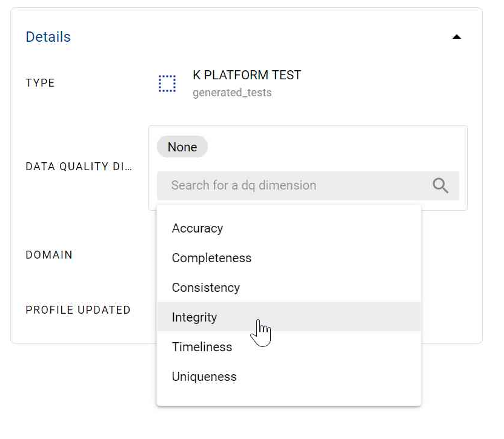Click the TYPE field label

[x=40, y=83]
